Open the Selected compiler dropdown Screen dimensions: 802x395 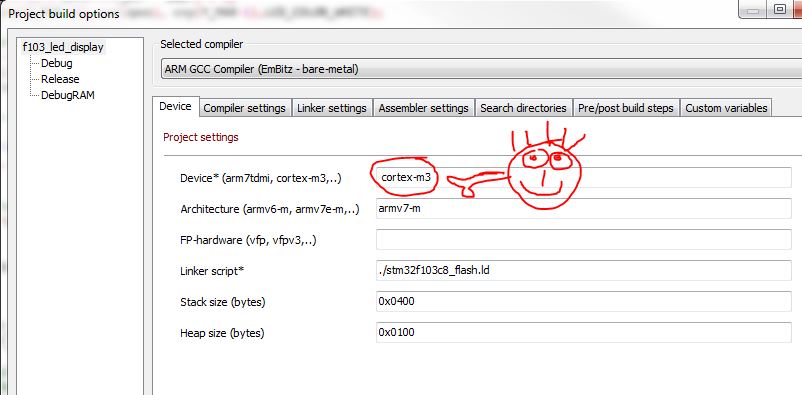pos(481,69)
